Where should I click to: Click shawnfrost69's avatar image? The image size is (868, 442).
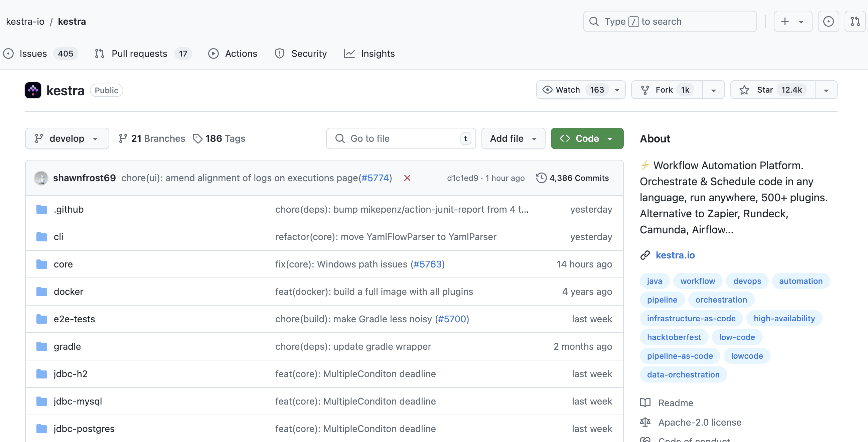[x=41, y=178]
